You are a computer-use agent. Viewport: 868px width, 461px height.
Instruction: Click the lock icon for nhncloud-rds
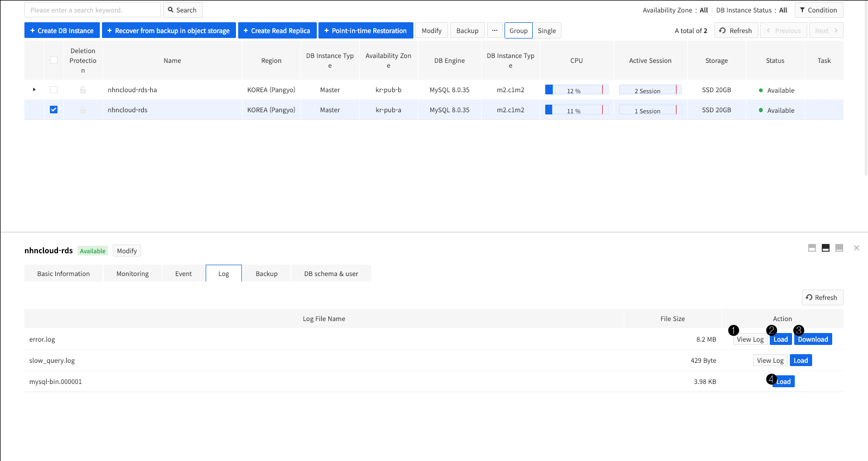[83, 110]
